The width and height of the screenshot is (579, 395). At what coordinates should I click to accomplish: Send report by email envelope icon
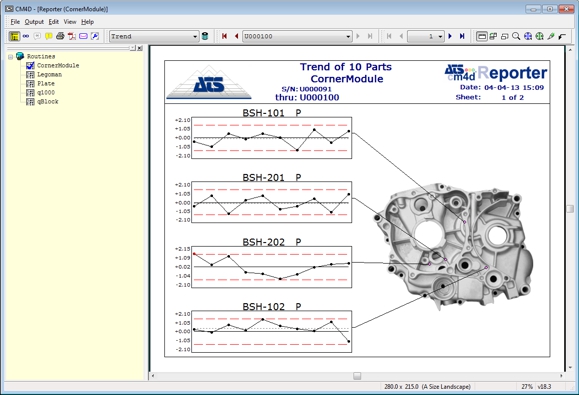[83, 36]
